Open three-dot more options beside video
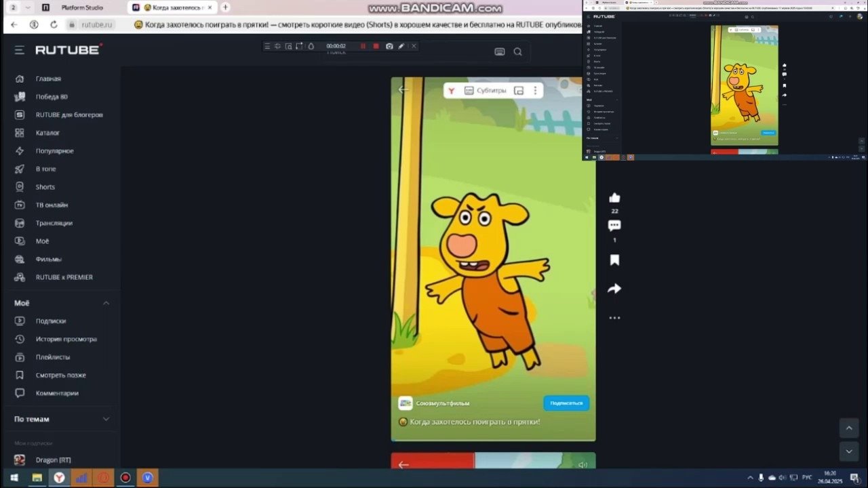 pos(614,317)
